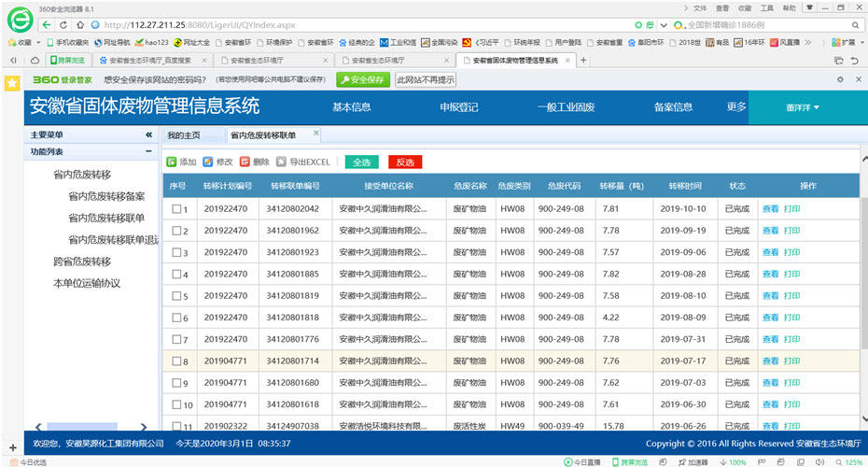Screen dimensions: 868x467
Task: Collapse the 主要菜单 sidebar panel
Action: pos(148,135)
